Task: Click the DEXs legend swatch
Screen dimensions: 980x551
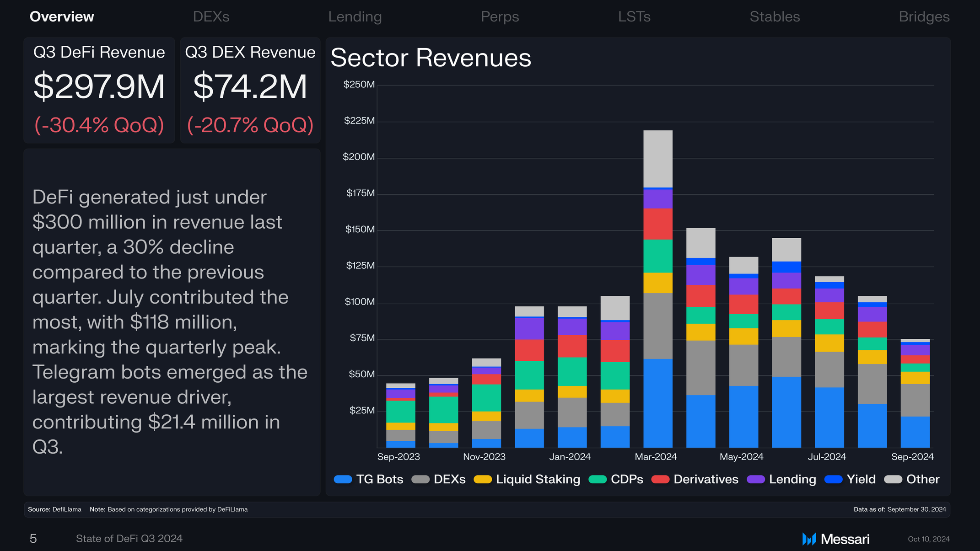Action: [420, 479]
